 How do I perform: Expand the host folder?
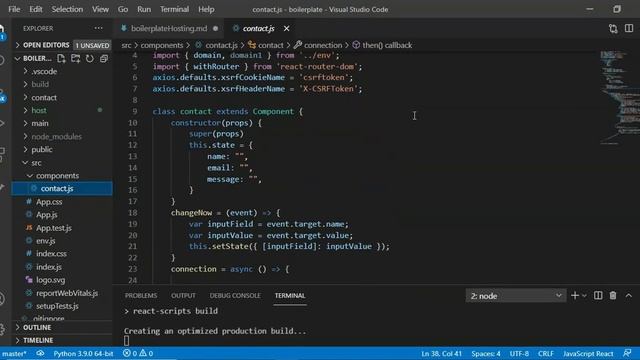pyautogui.click(x=39, y=110)
